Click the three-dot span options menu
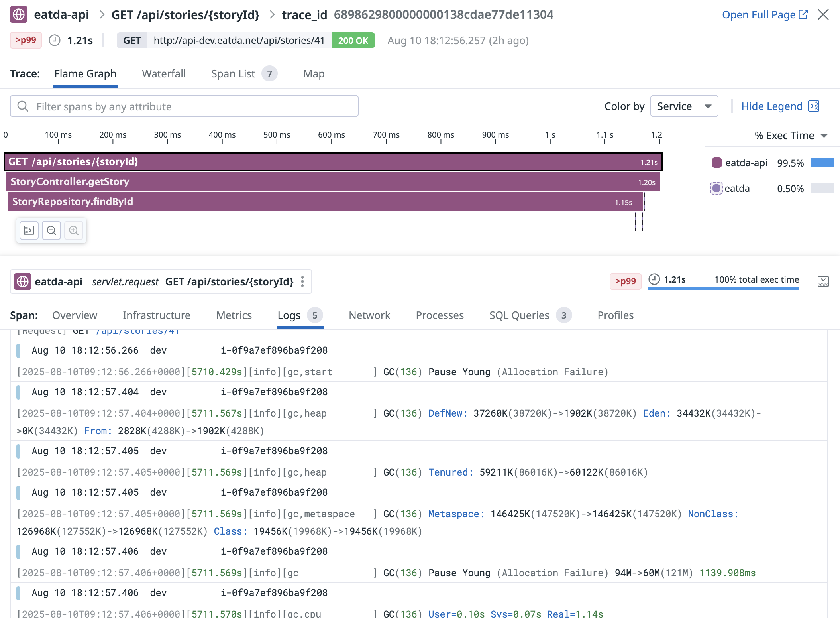Viewport: 840px width, 618px height. (x=302, y=281)
